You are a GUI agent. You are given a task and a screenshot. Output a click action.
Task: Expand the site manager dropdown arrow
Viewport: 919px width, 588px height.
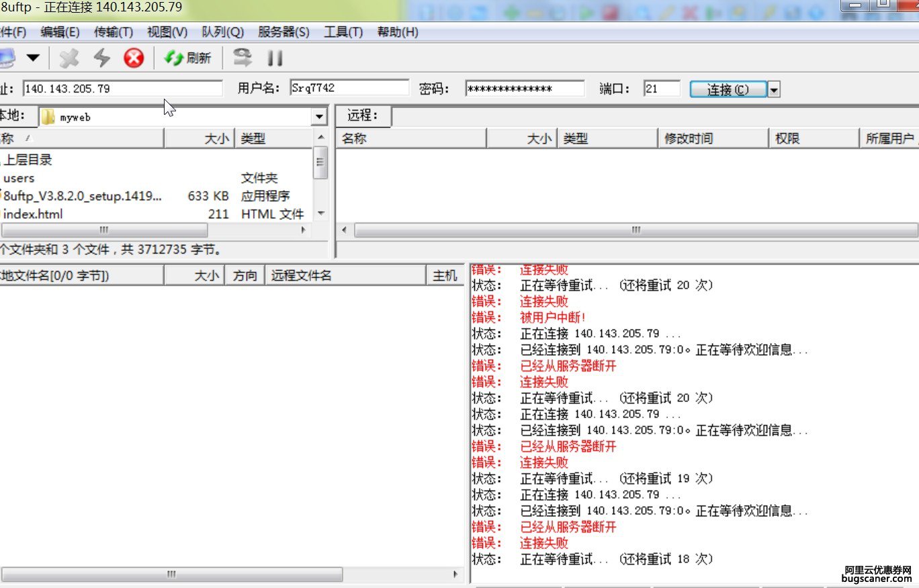[33, 58]
